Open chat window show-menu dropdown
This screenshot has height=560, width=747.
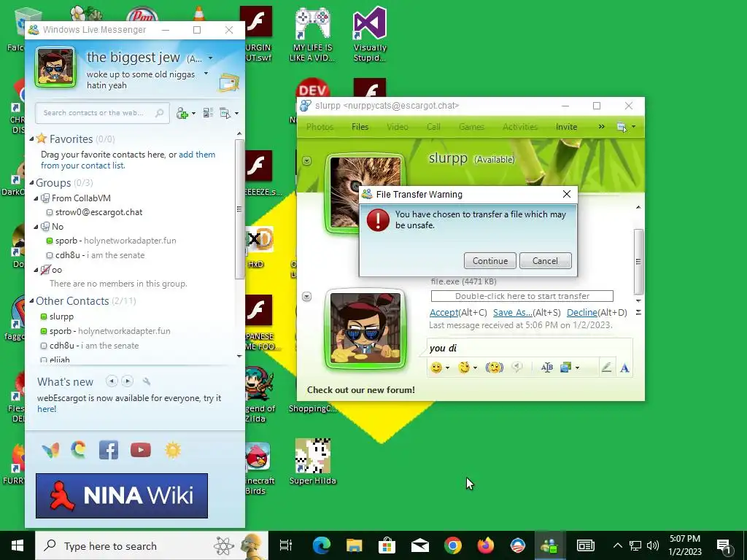pyautogui.click(x=626, y=127)
